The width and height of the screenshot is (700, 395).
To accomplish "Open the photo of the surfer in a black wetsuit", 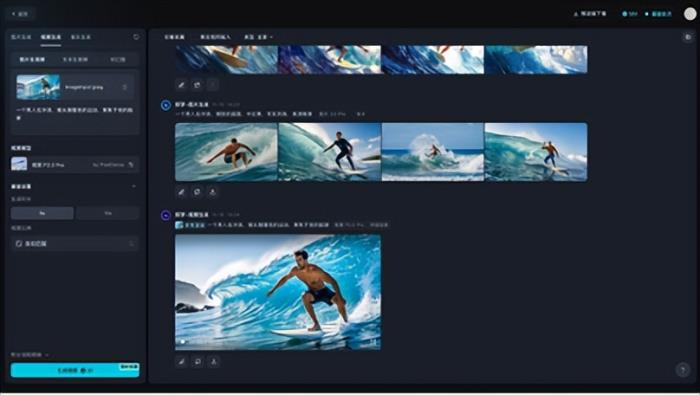I will (x=329, y=152).
